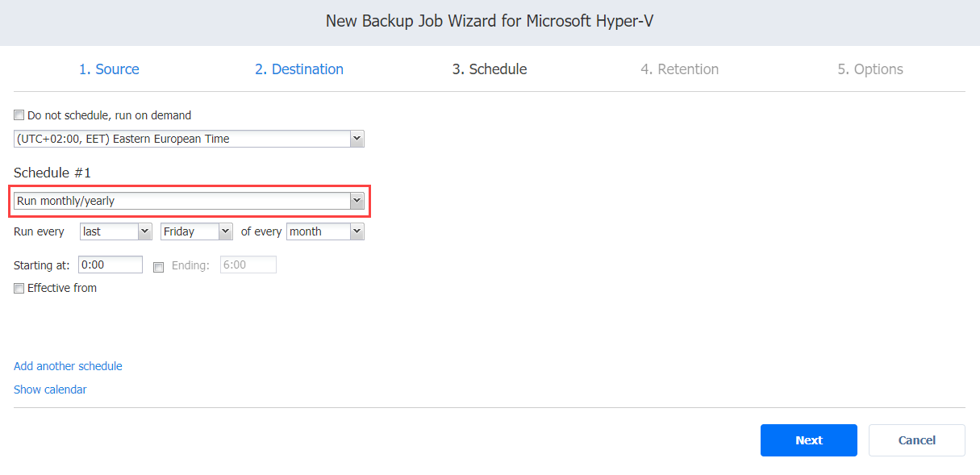Click the Cancel button
Viewport: 980px width, 475px height.
[x=917, y=440]
